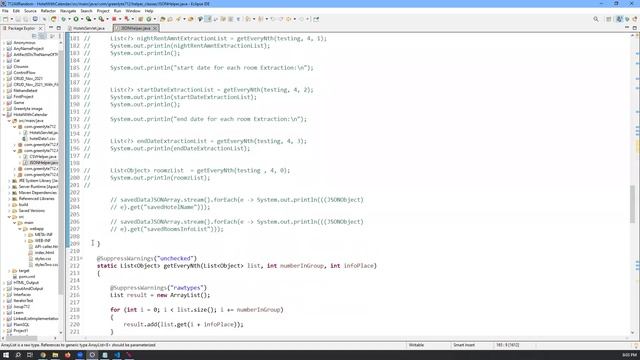
Task: Collapse the getEveryNth method at line 211
Action: 81,258
